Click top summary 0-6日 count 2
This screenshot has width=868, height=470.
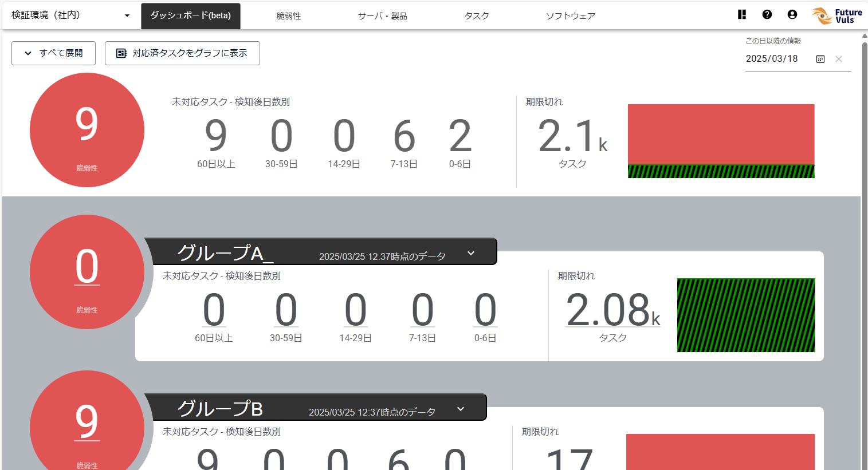460,136
